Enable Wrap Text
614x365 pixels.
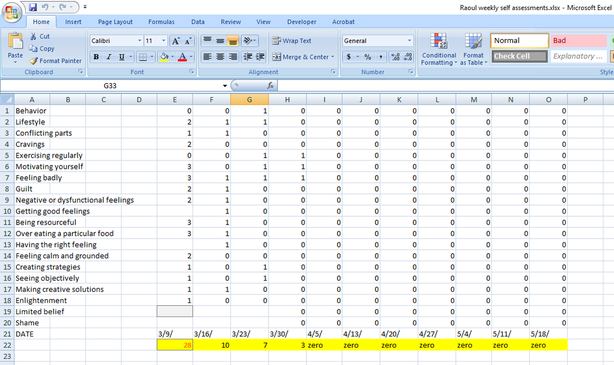[292, 40]
